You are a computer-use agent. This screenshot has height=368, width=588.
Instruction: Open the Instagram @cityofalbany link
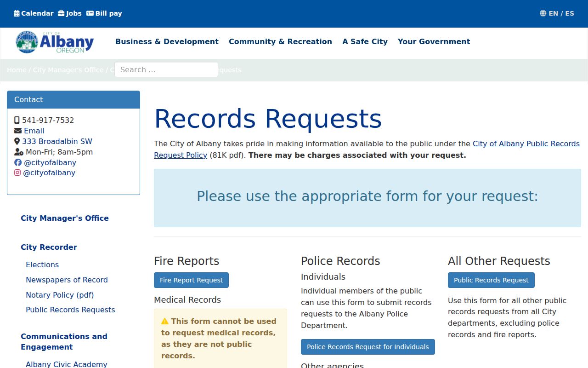tap(49, 172)
